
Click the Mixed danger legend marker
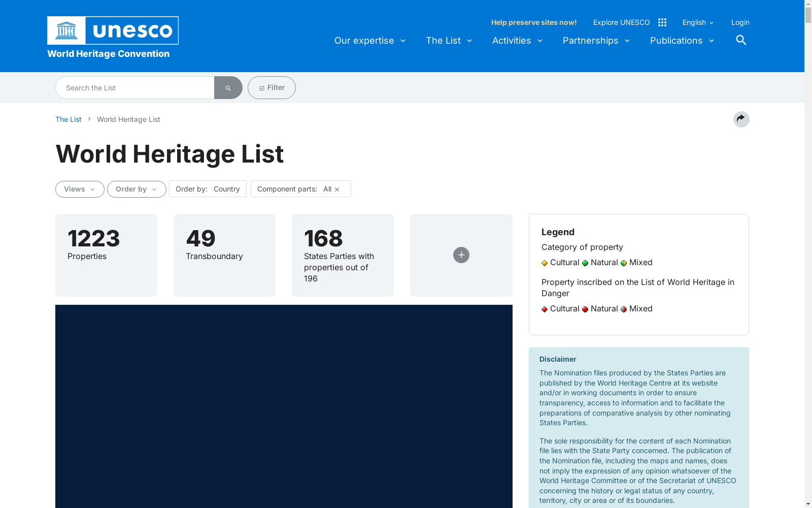click(624, 309)
